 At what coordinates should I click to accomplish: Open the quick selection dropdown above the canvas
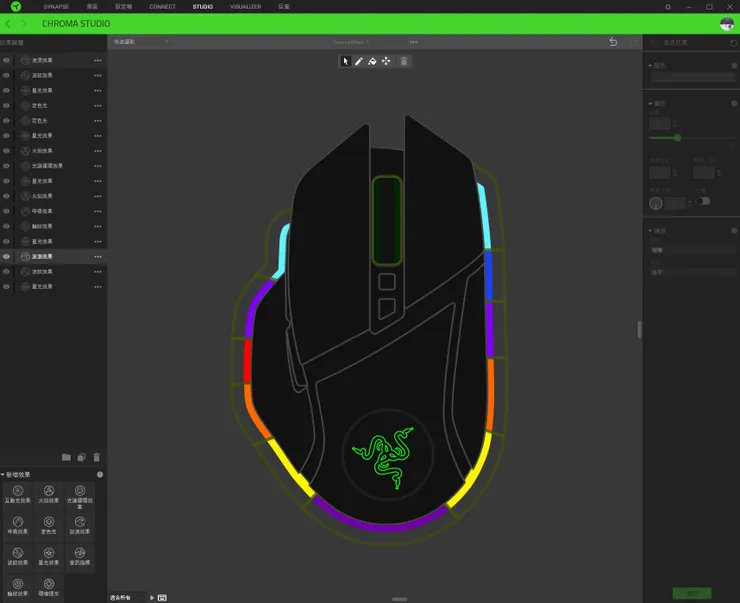141,42
